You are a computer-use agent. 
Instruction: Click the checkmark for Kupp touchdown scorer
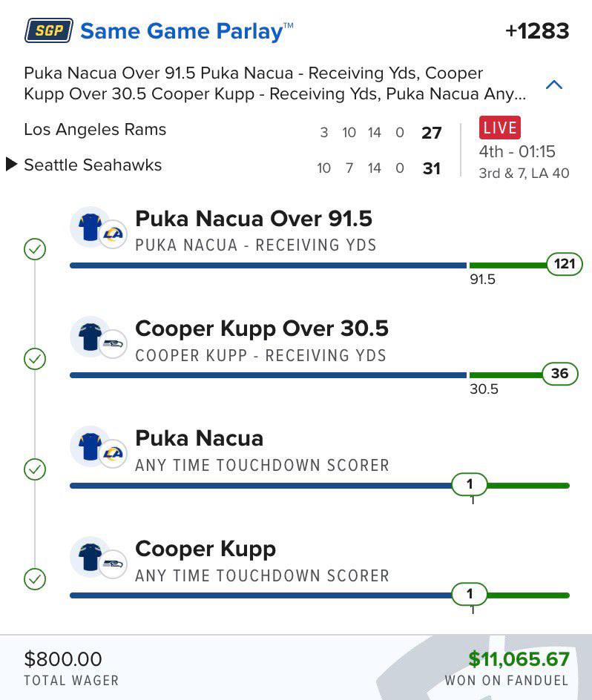click(35, 578)
